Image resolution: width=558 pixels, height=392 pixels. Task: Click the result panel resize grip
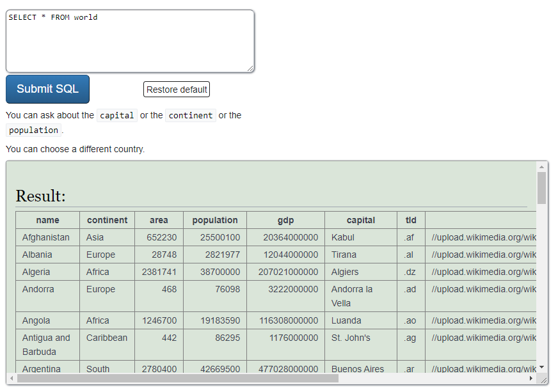[x=543, y=380]
